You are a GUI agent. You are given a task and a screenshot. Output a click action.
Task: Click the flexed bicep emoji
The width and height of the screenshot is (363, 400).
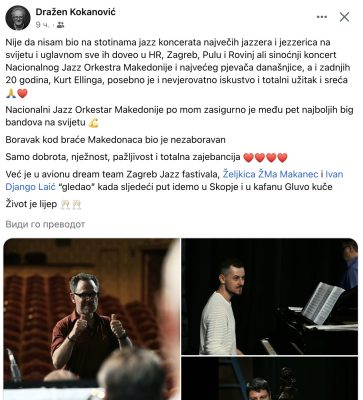94,123
